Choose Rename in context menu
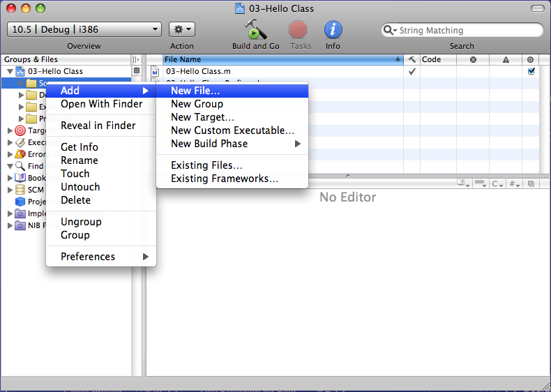Image resolution: width=551 pixels, height=392 pixels. click(x=101, y=160)
